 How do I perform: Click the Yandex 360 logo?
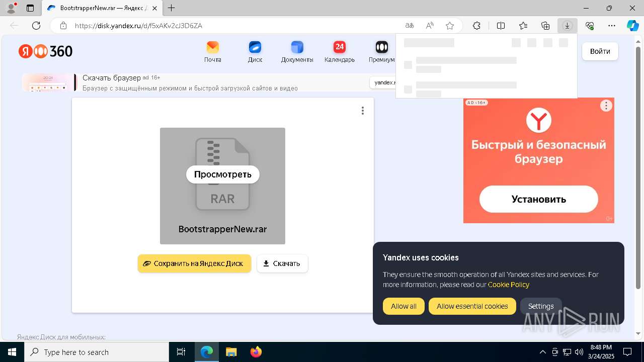click(x=46, y=51)
